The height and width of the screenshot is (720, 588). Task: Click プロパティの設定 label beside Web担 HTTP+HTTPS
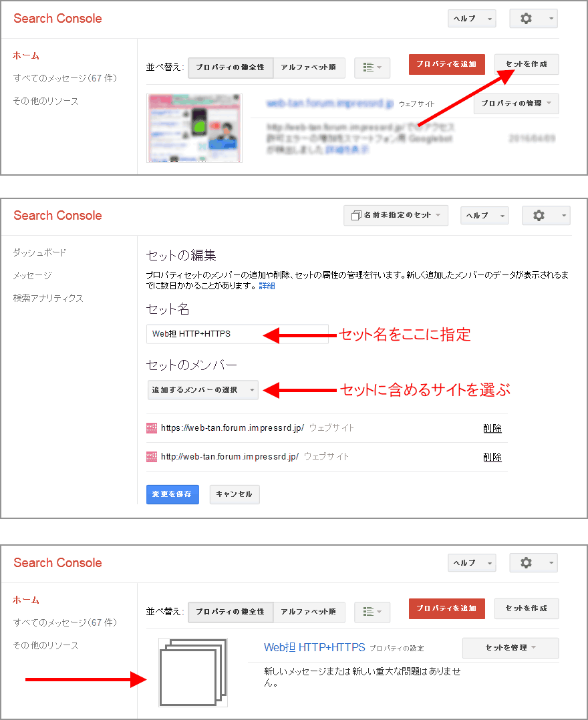coord(396,649)
